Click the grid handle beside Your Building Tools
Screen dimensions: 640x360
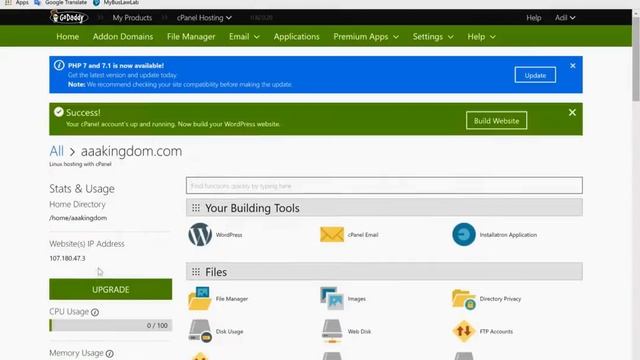click(196, 208)
